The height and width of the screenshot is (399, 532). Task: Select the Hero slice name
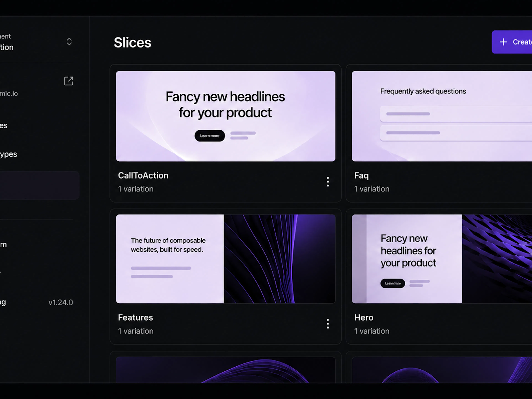(x=364, y=318)
